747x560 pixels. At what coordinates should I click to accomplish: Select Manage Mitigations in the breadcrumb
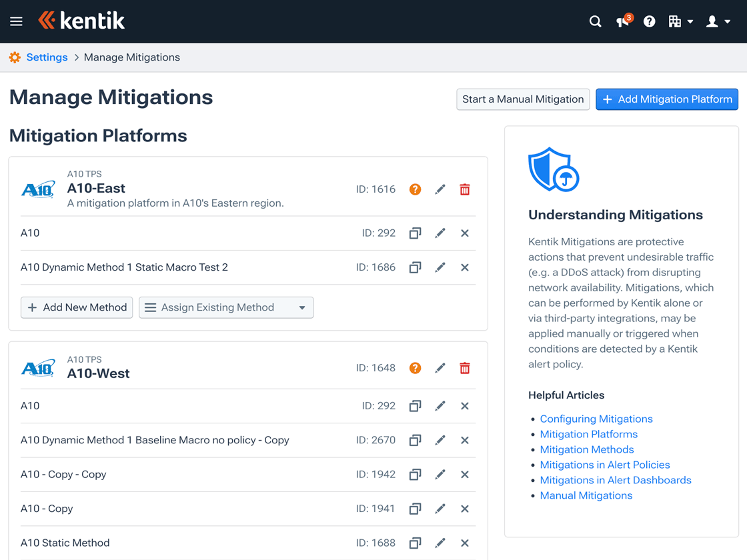coord(131,57)
